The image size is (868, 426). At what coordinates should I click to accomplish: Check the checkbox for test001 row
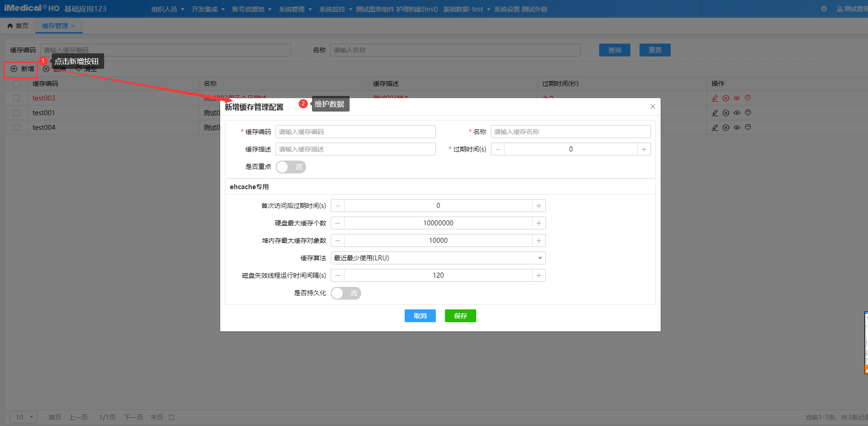pyautogui.click(x=17, y=113)
